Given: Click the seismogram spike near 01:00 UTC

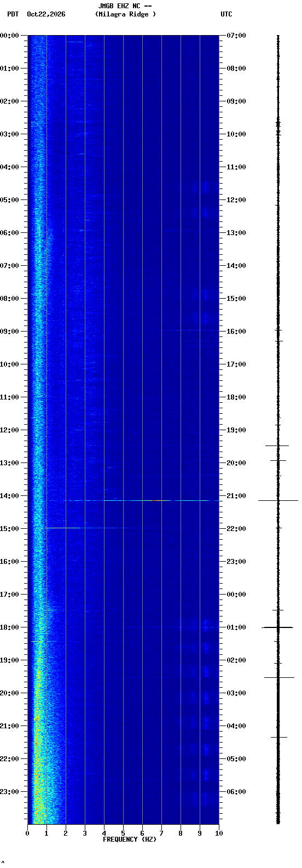Looking at the screenshot, I should click(278, 627).
